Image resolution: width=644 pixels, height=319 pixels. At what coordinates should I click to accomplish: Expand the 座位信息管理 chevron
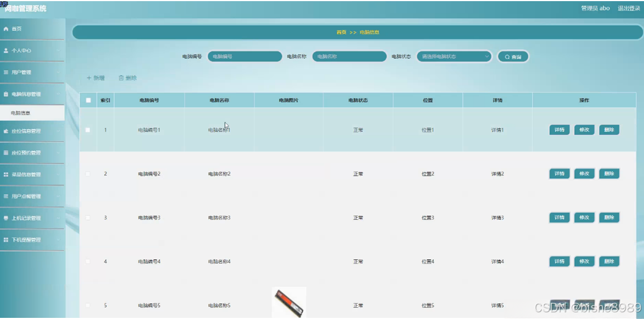pos(58,131)
